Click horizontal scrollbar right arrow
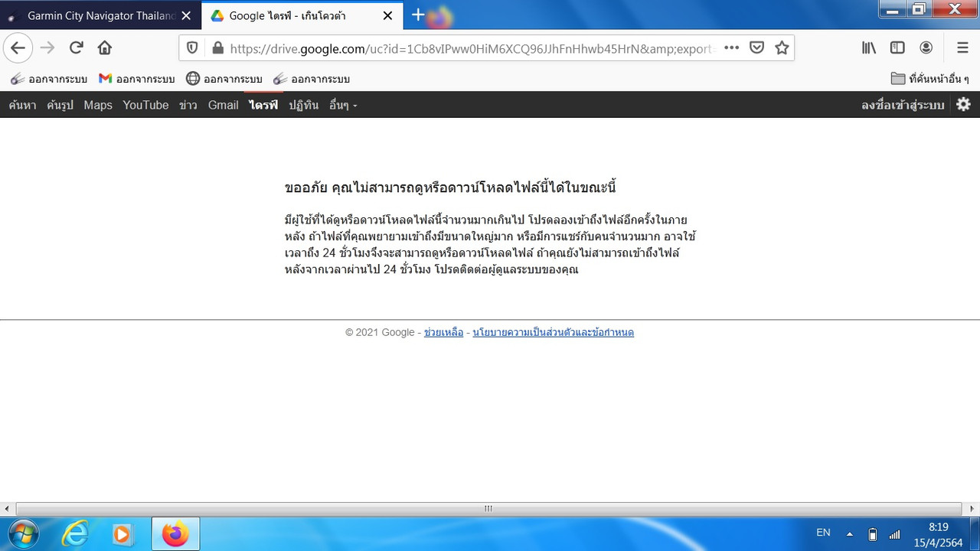Viewport: 980px width, 551px height. click(x=972, y=509)
